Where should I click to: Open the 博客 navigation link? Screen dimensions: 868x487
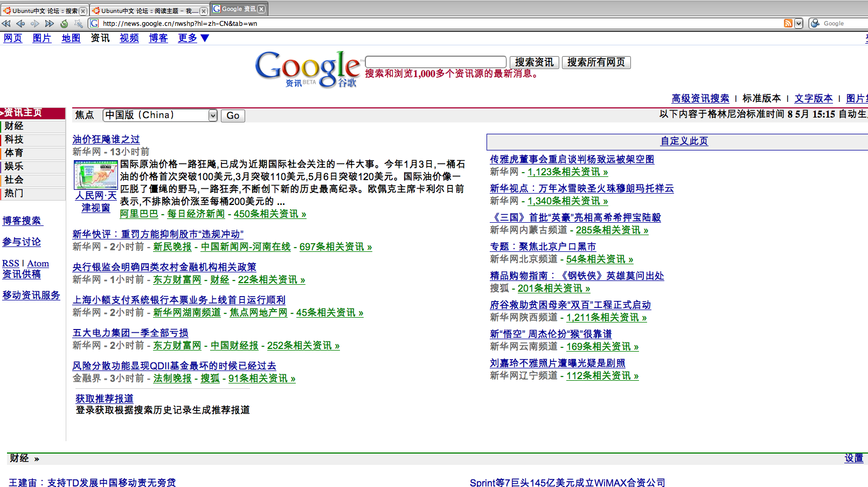pyautogui.click(x=158, y=38)
